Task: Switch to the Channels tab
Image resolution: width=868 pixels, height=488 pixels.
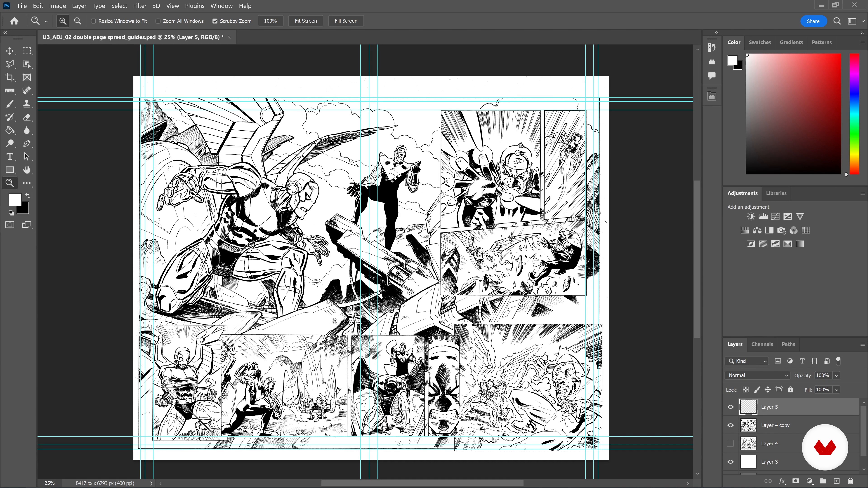Action: point(762,344)
